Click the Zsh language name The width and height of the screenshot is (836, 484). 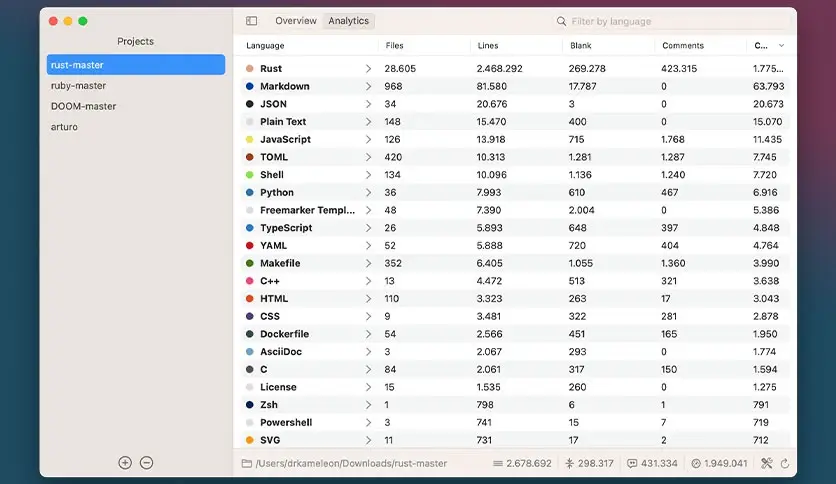pos(269,405)
